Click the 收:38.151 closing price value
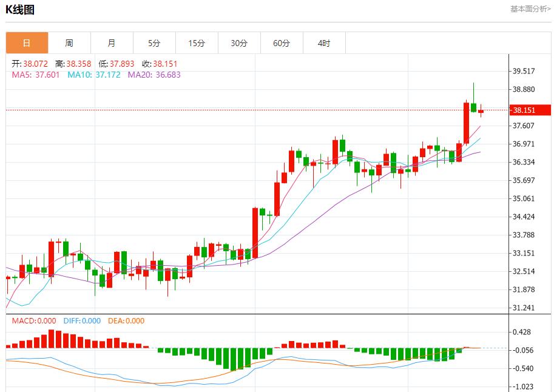This screenshot has width=554, height=392. pos(160,64)
